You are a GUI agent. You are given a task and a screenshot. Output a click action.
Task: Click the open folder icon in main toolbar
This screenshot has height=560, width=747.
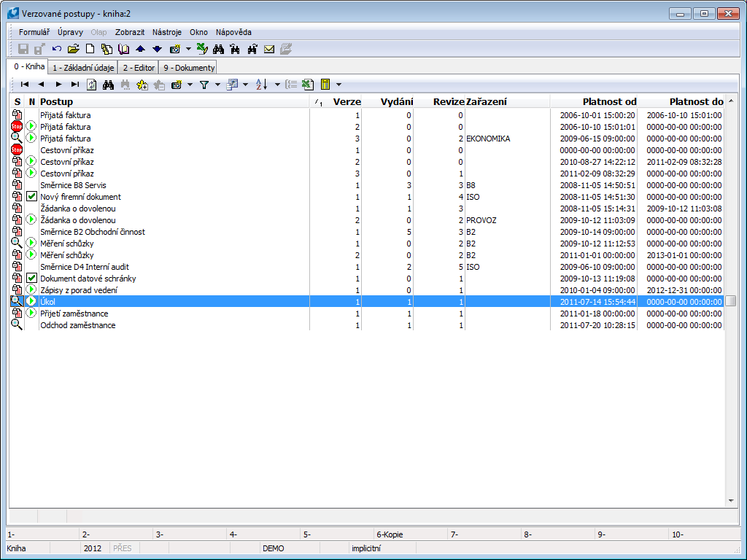pos(73,49)
